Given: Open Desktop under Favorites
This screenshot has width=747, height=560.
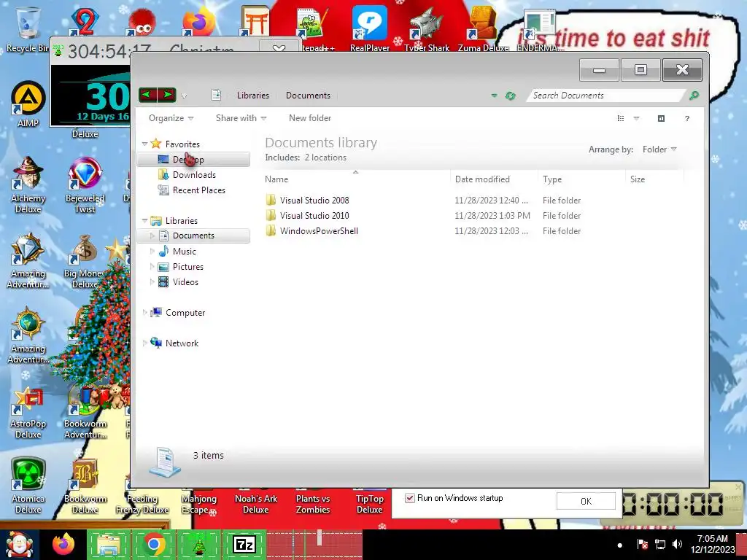Looking at the screenshot, I should point(193,160).
